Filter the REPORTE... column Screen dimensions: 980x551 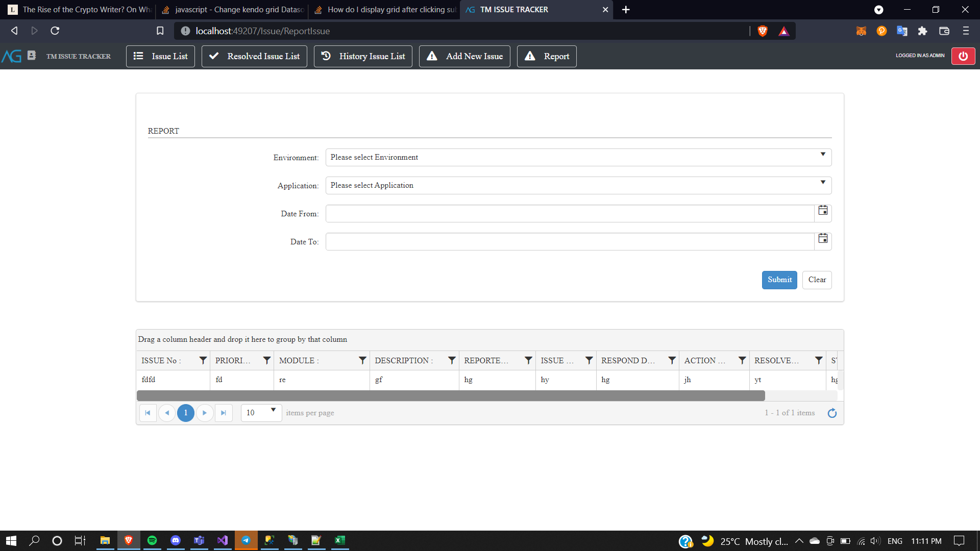pyautogui.click(x=528, y=361)
